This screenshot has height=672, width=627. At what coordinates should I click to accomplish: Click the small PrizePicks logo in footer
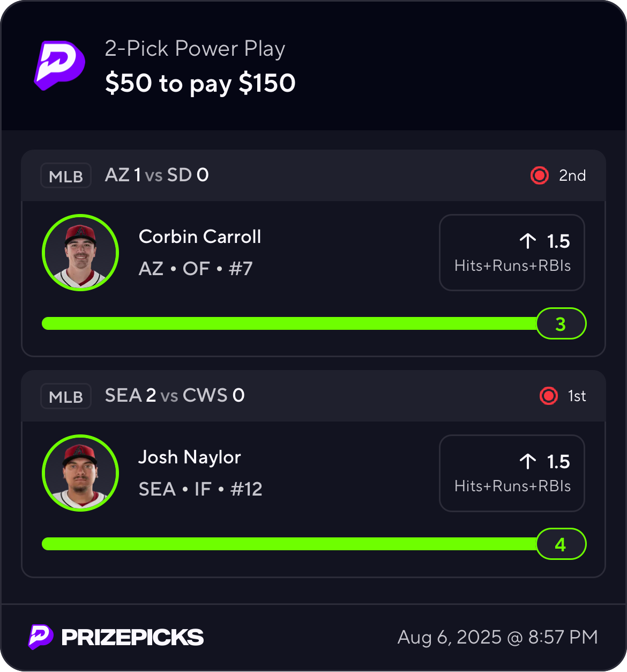tap(41, 637)
